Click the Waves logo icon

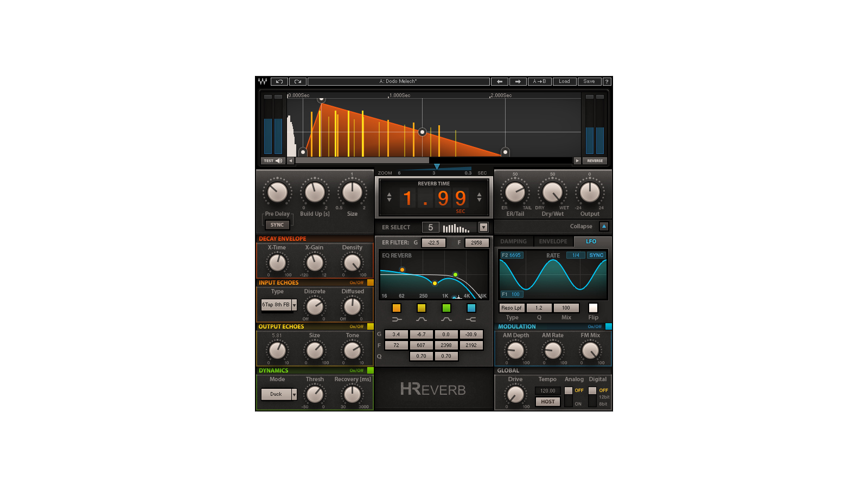coord(262,81)
